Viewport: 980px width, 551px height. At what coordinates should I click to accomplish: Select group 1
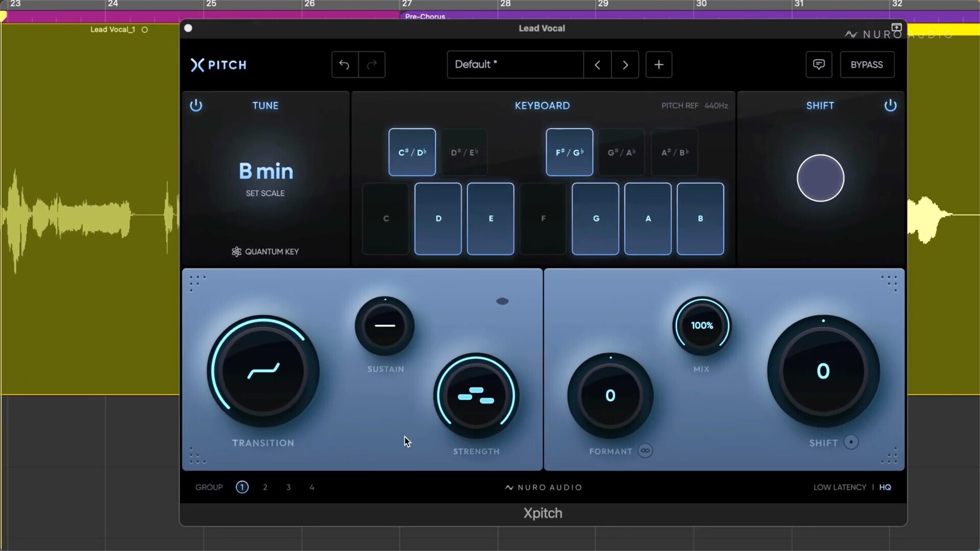tap(242, 487)
